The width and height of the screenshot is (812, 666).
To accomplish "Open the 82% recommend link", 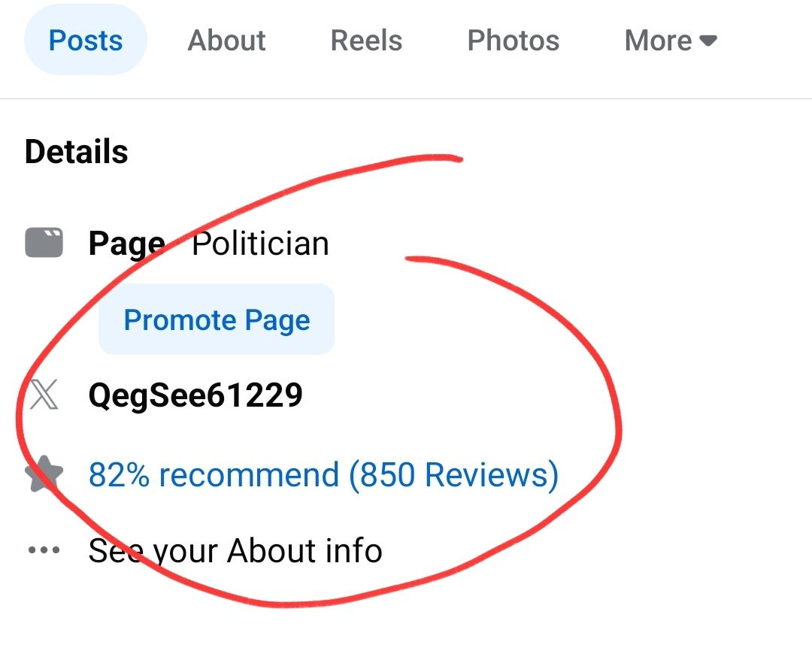I will [214, 474].
